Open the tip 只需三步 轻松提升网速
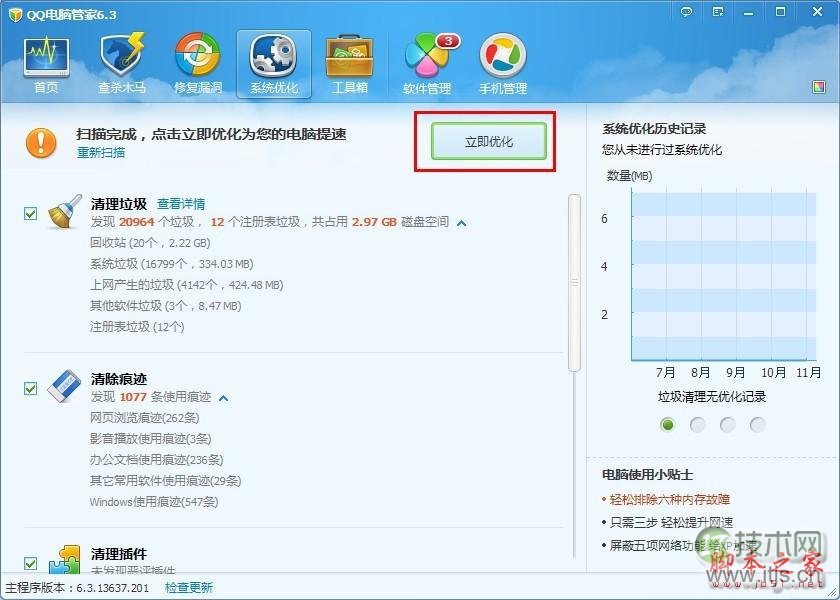Viewport: 840px width, 600px height. point(671,522)
